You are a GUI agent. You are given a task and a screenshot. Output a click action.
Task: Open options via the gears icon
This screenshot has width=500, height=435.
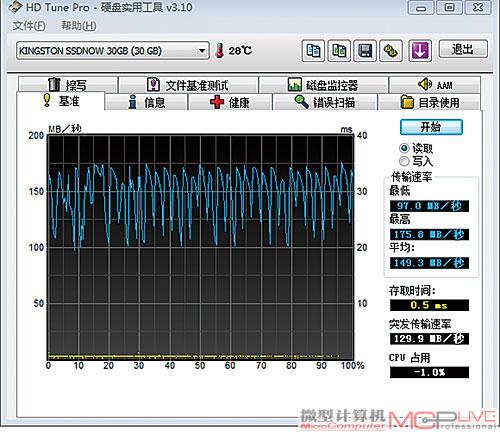[x=391, y=51]
